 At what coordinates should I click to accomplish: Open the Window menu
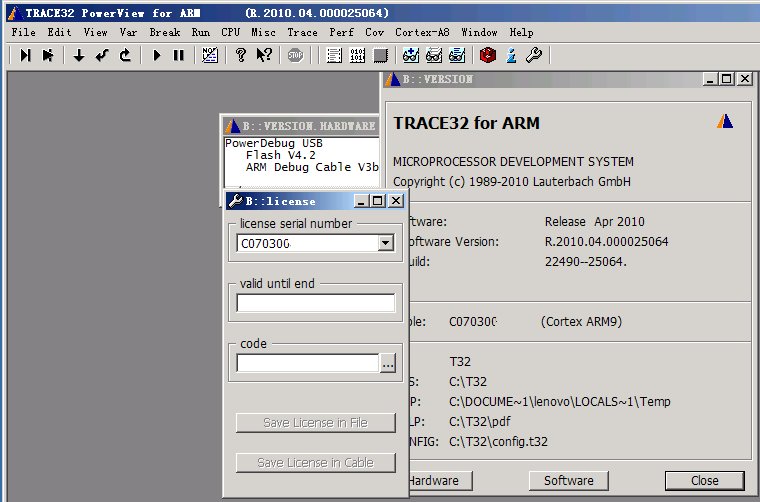coord(479,32)
